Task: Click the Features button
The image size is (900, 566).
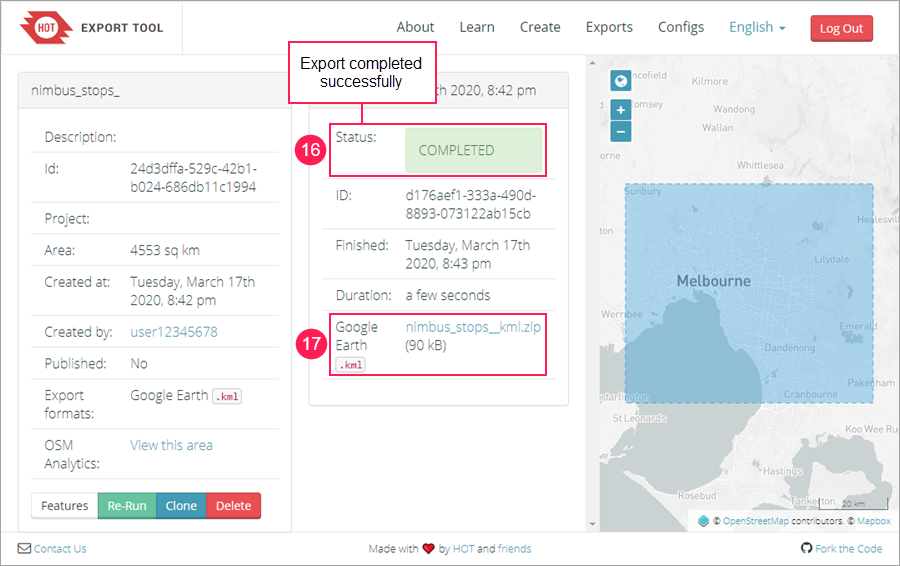Action: (64, 506)
